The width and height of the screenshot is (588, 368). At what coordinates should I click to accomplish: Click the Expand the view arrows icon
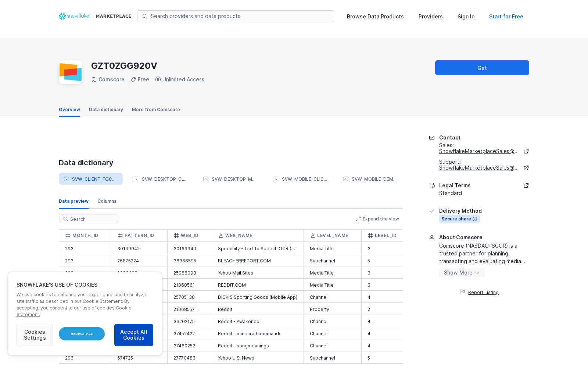click(x=358, y=219)
